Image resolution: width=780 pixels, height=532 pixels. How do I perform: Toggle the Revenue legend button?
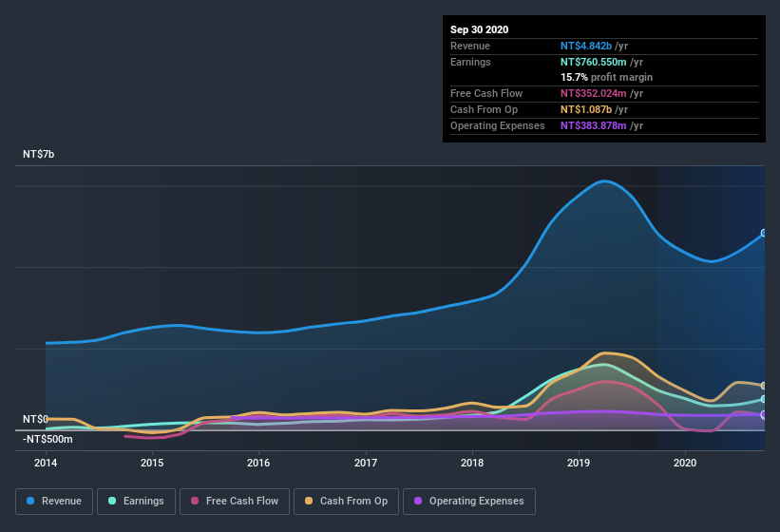click(x=54, y=502)
